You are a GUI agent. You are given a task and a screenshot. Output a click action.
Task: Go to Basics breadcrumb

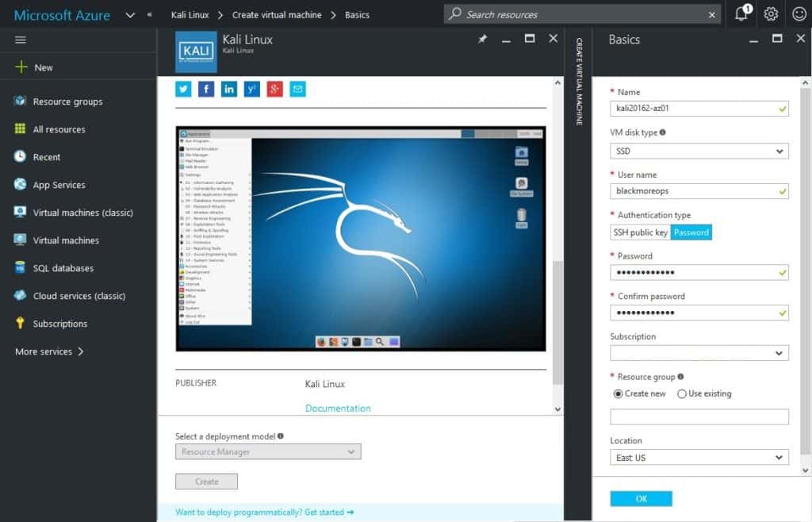point(358,15)
